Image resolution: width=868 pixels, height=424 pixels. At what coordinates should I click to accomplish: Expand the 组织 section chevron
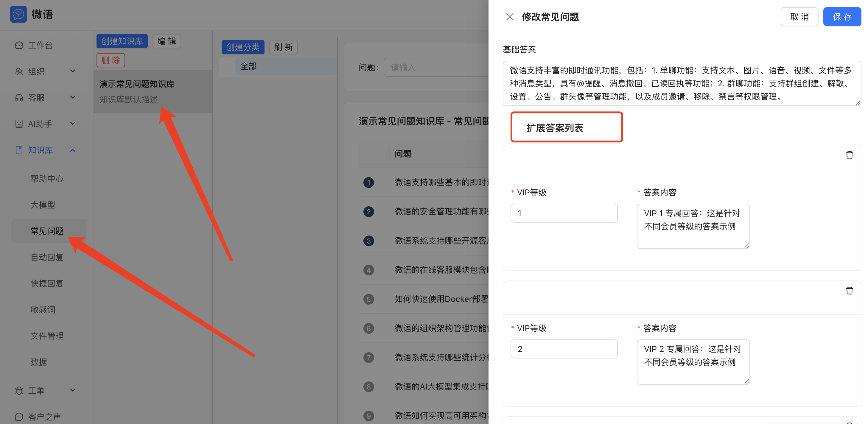pos(73,71)
